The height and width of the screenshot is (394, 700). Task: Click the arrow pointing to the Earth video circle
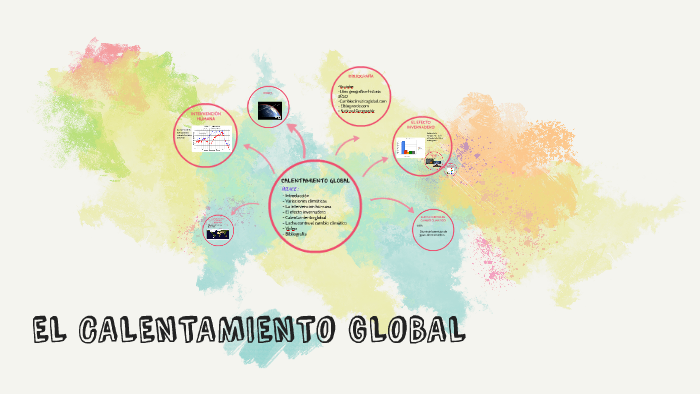point(296,140)
